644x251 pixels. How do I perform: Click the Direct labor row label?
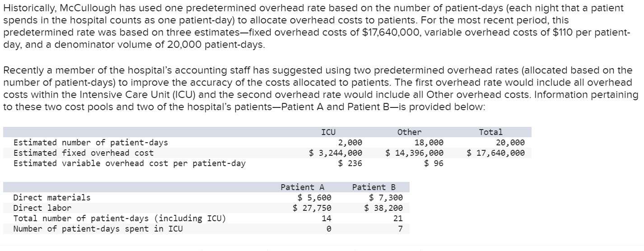tap(42, 208)
